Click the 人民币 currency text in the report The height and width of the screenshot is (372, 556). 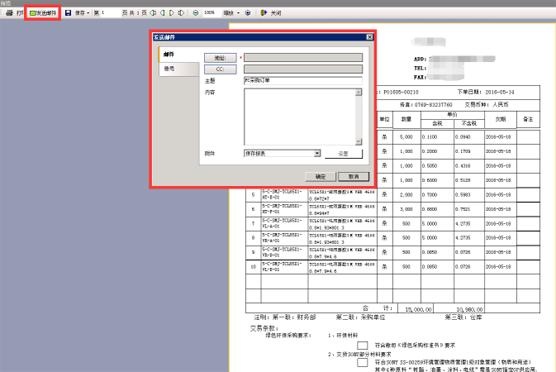click(x=500, y=105)
